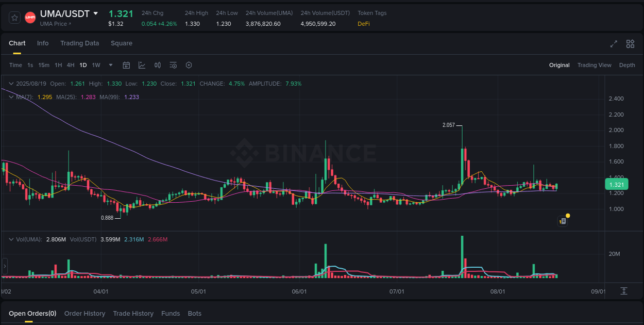Switch to the Trading Data tab
The width and height of the screenshot is (644, 325).
click(x=79, y=43)
